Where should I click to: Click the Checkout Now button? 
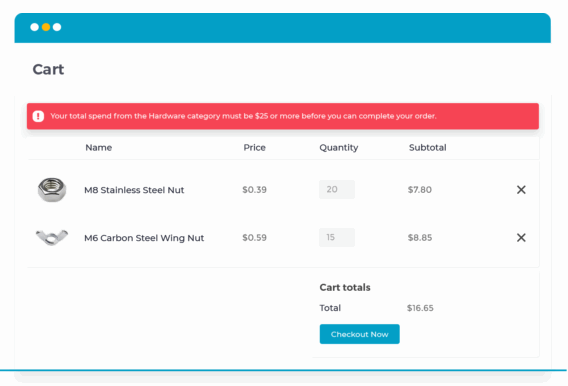pos(359,334)
